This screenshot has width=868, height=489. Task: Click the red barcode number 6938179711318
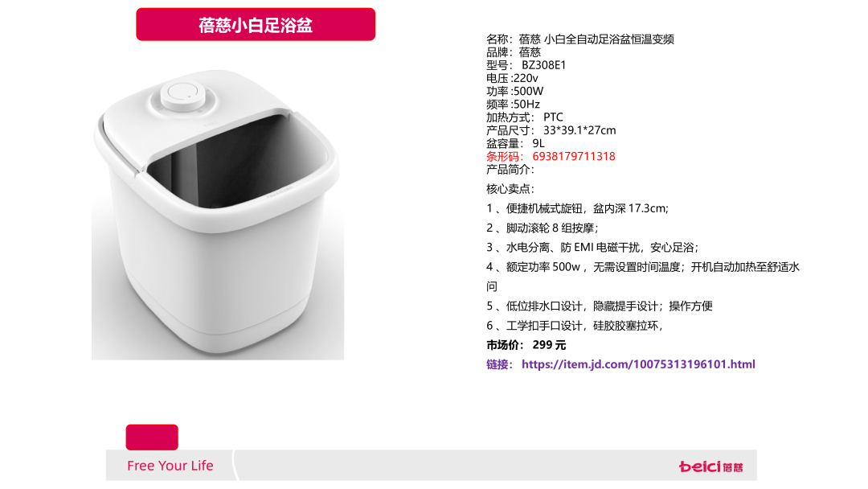(574, 157)
